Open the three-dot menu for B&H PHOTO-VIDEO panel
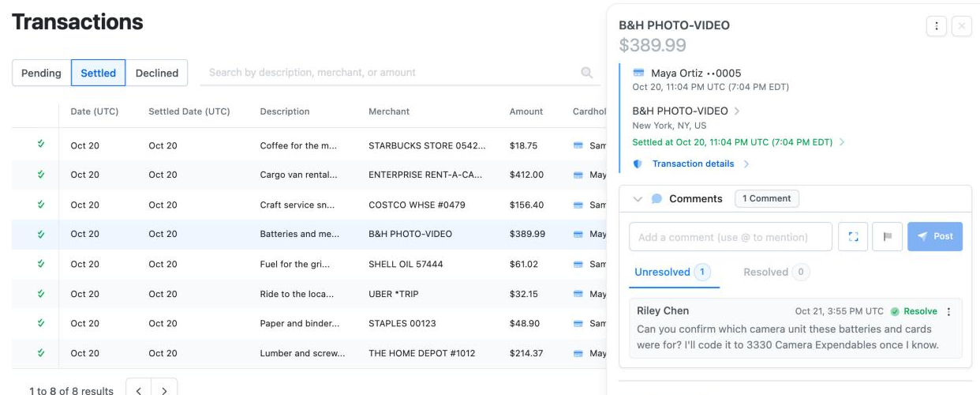 click(x=937, y=26)
